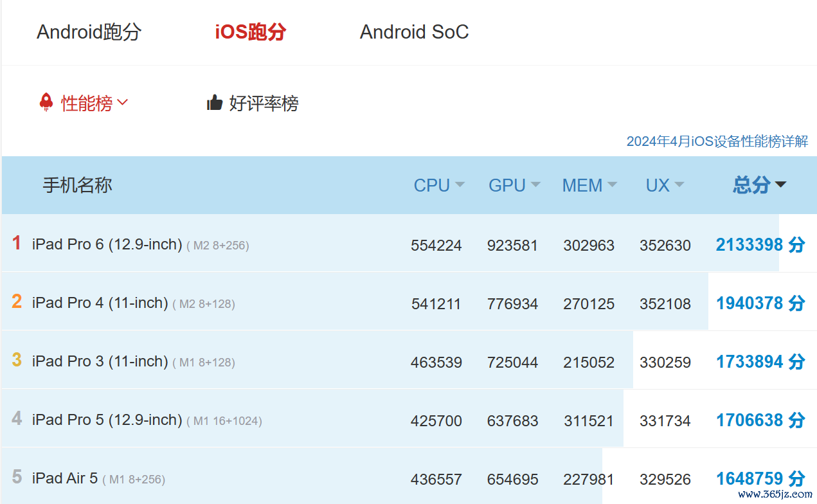Click GPU value 725044
The width and height of the screenshot is (817, 504).
(512, 363)
